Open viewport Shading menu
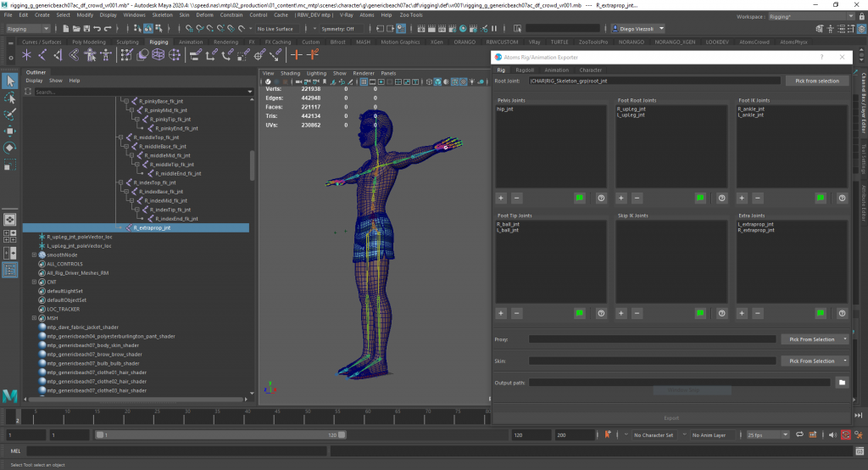 (x=290, y=73)
